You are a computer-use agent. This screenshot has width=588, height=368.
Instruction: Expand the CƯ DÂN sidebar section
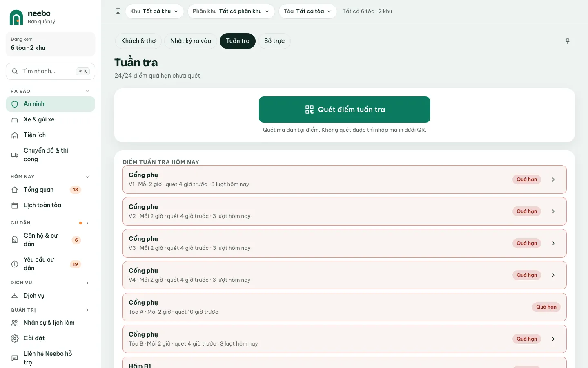[x=87, y=223]
